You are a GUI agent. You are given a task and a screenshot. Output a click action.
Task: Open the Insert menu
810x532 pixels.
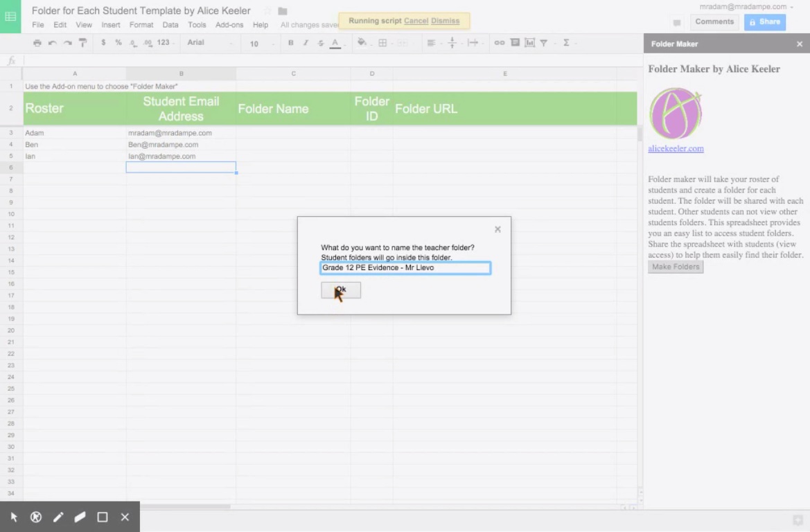click(x=111, y=25)
